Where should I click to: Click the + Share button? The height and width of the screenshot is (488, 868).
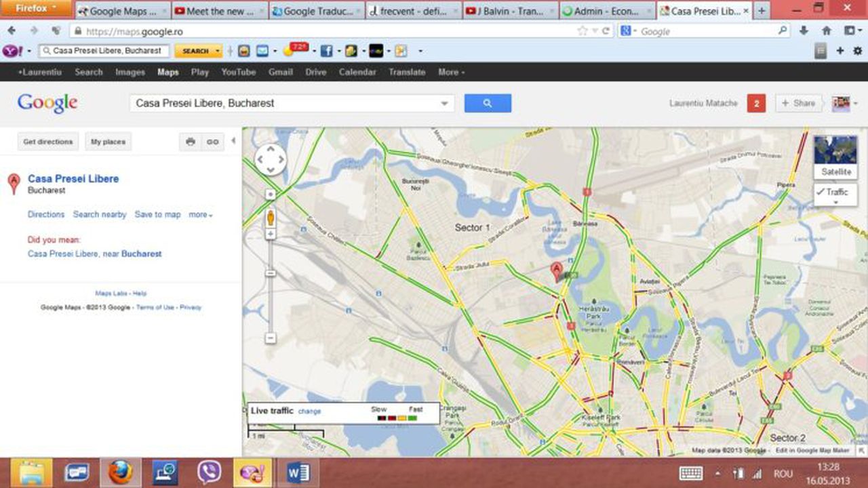tap(799, 103)
